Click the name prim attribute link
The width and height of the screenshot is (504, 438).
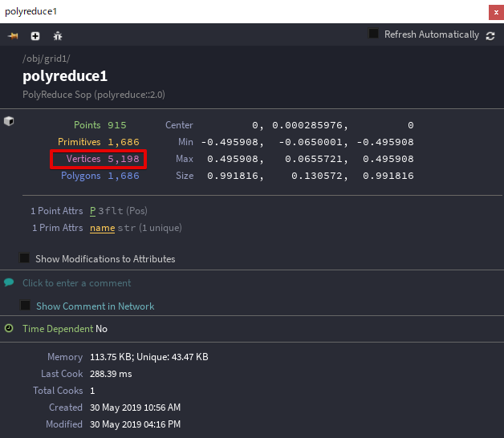(x=102, y=228)
